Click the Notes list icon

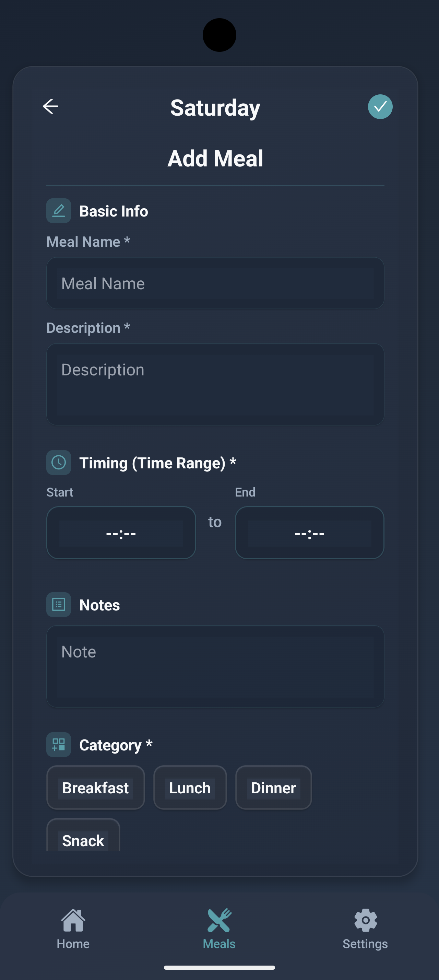[59, 604]
